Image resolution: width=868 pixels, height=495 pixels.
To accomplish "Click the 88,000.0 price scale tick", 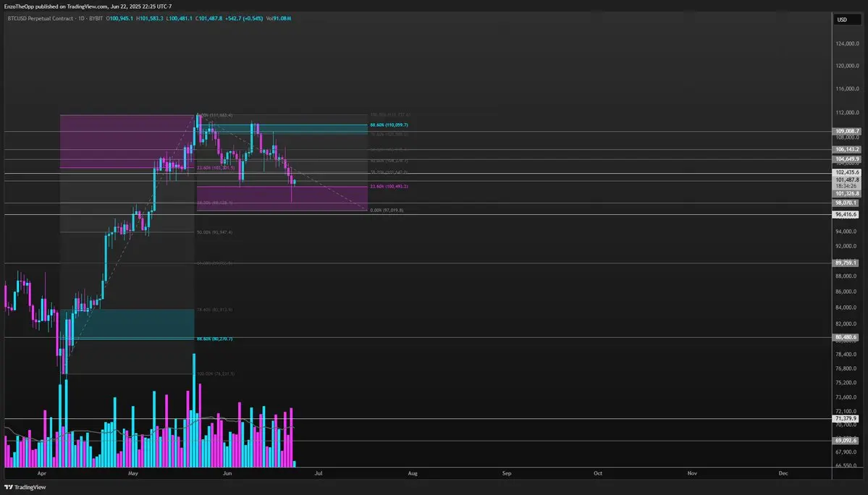I will 846,276.
